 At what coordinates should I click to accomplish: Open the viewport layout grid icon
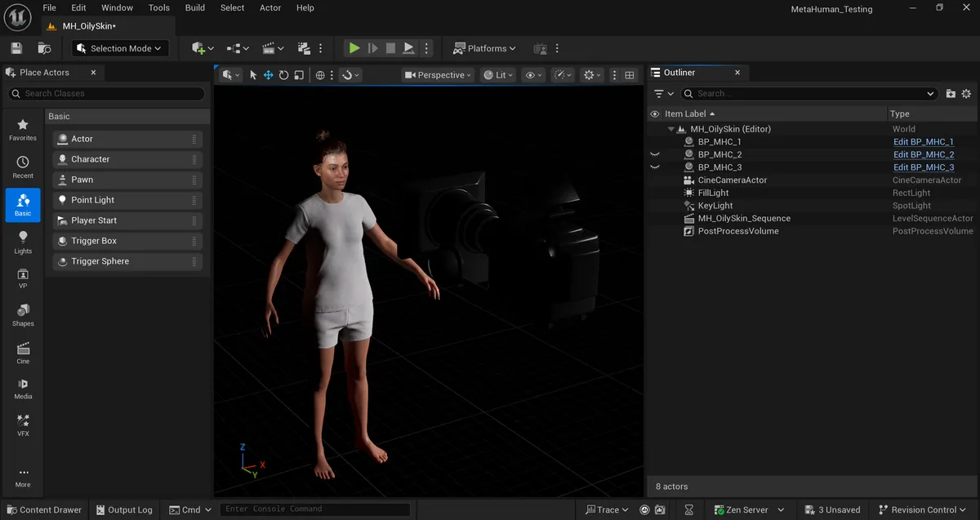click(630, 75)
